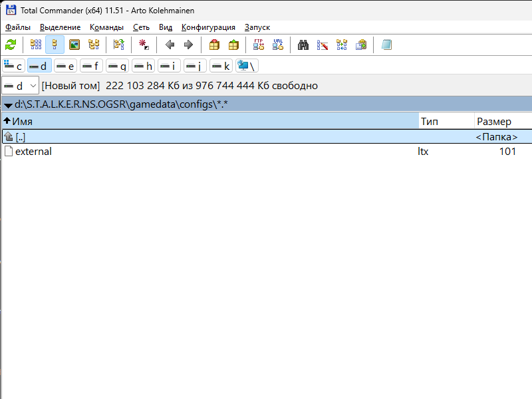Sort files by the Имя column header
Viewport: 532px width, 399px height.
point(199,121)
